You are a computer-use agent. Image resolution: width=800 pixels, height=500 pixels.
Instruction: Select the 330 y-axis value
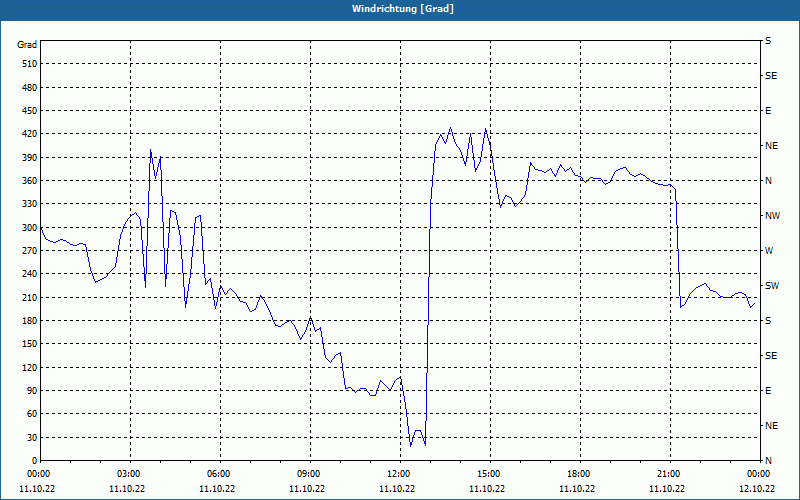click(30, 204)
